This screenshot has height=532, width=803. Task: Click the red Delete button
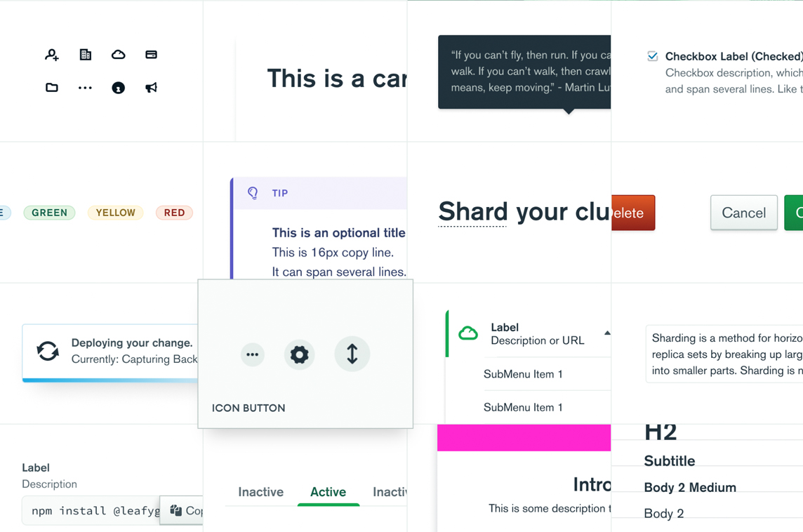point(633,213)
